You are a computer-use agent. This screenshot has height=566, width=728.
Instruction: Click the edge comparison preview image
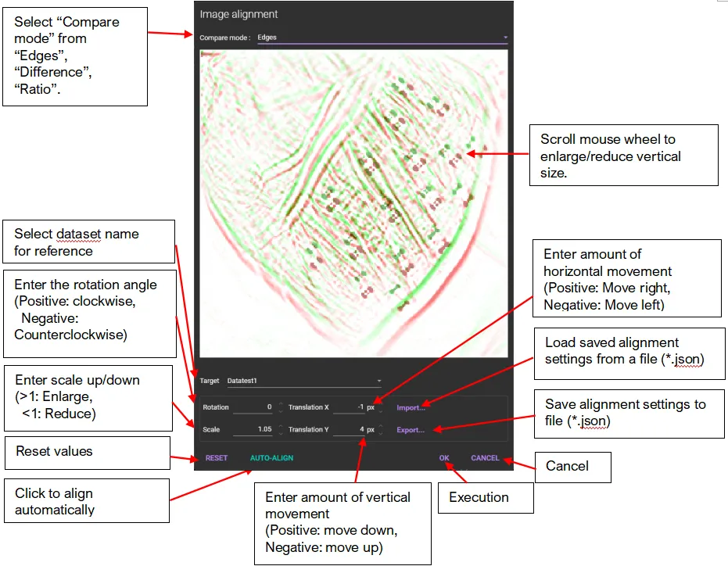click(x=353, y=203)
